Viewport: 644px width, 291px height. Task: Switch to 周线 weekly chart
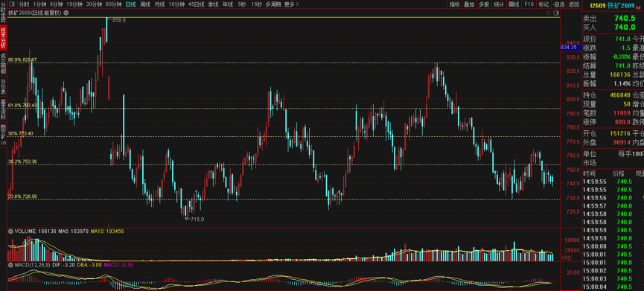point(145,4)
